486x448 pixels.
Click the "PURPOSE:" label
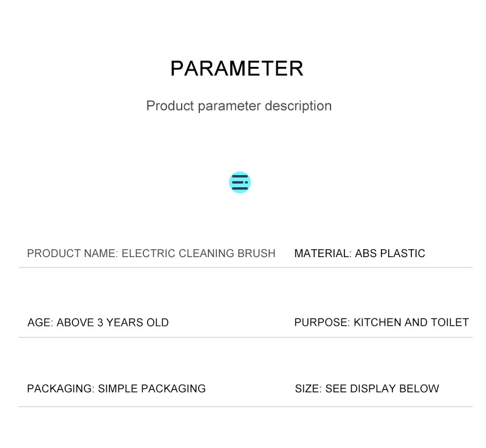[322, 323]
